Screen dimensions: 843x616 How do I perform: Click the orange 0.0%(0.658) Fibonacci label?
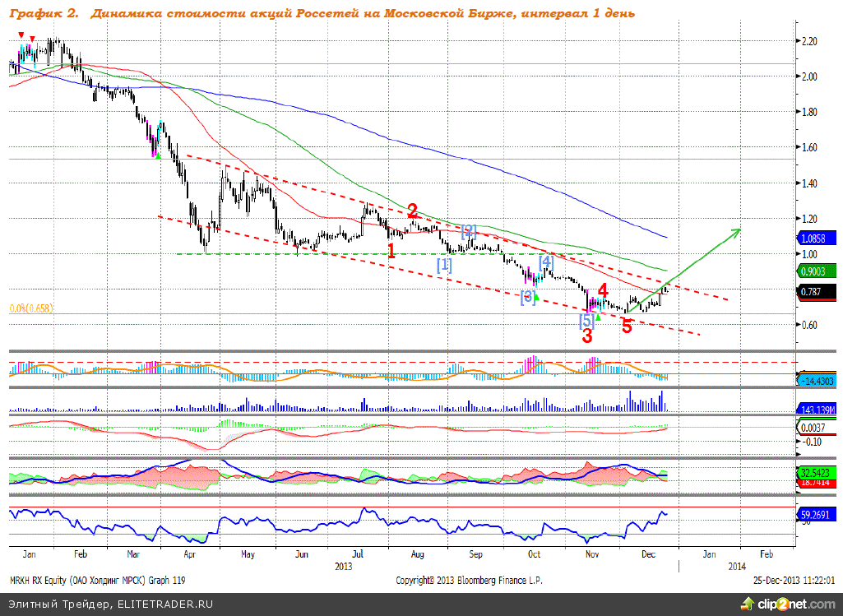(32, 308)
